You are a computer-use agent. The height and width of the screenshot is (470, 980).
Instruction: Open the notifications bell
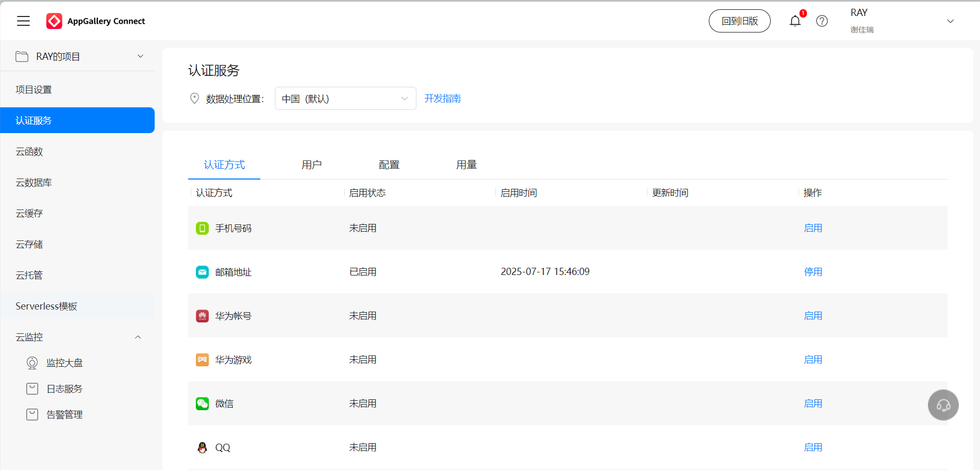click(x=795, y=21)
